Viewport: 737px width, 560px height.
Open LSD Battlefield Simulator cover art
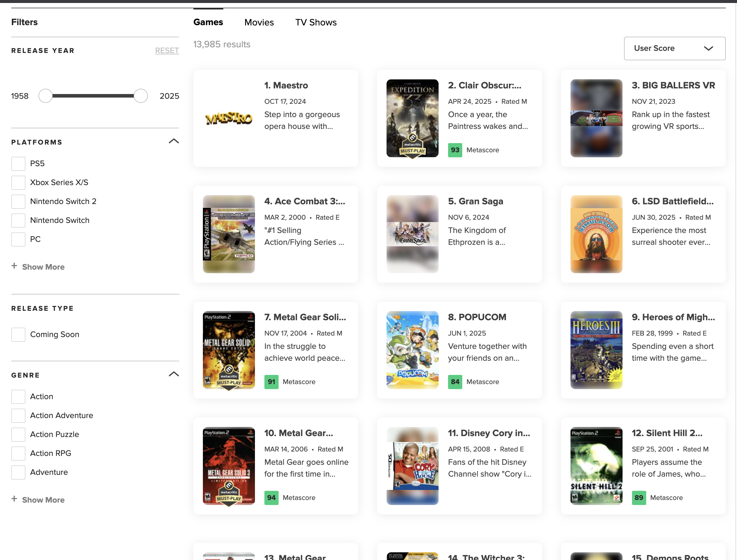(x=596, y=234)
